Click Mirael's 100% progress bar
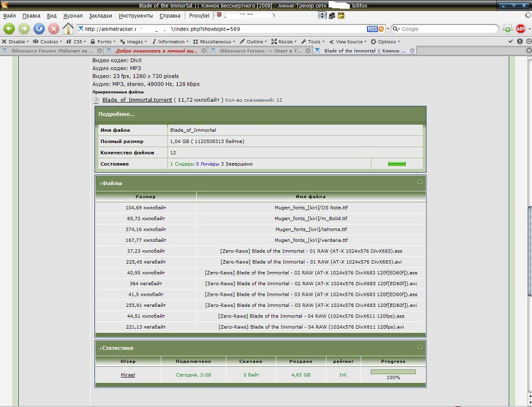Viewport: 532px width, 407px height. [393, 372]
